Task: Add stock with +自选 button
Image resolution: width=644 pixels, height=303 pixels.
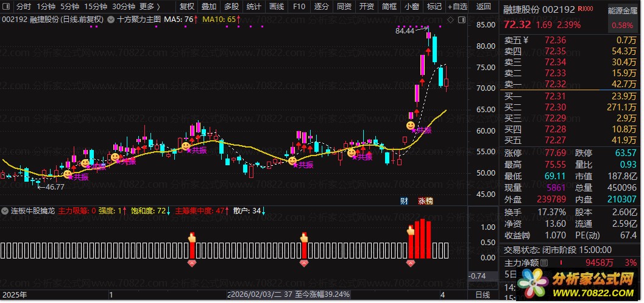Action: tap(456, 7)
